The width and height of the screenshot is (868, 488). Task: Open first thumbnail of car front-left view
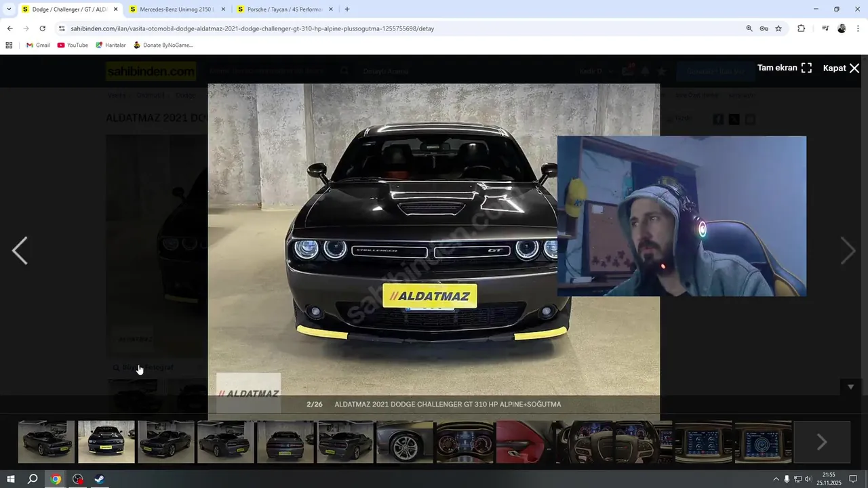pyautogui.click(x=46, y=442)
